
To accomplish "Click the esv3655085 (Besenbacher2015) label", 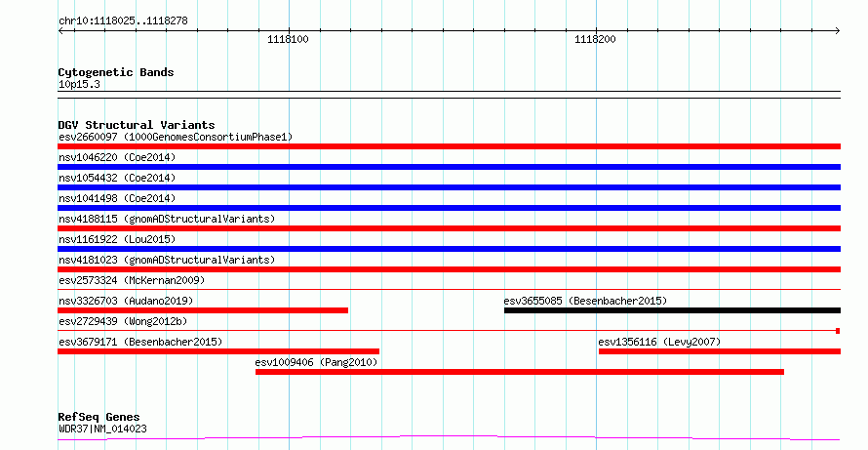I will (x=586, y=301).
